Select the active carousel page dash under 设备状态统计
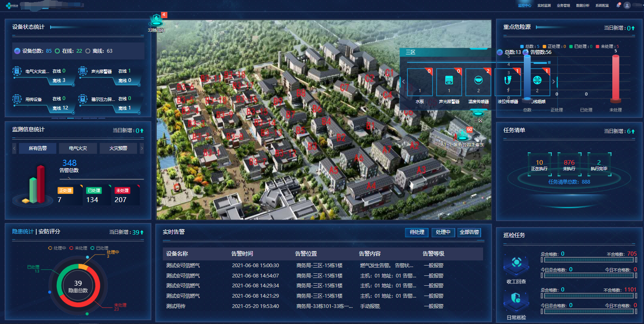644x324 pixels. (71, 118)
